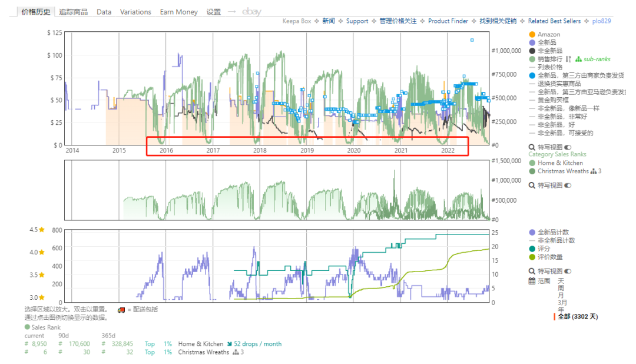Open the Product Finder link

(448, 21)
